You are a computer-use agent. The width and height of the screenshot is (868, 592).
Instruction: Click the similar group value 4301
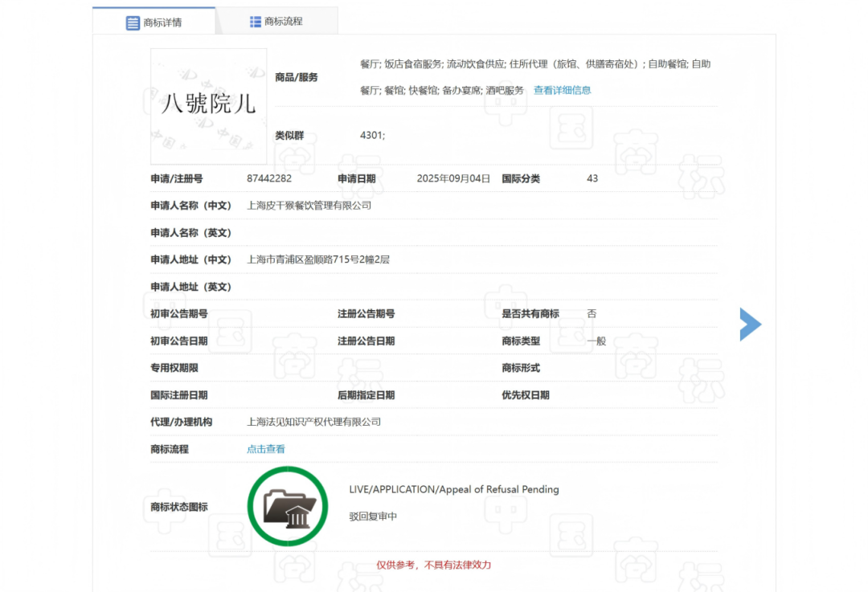(x=372, y=136)
